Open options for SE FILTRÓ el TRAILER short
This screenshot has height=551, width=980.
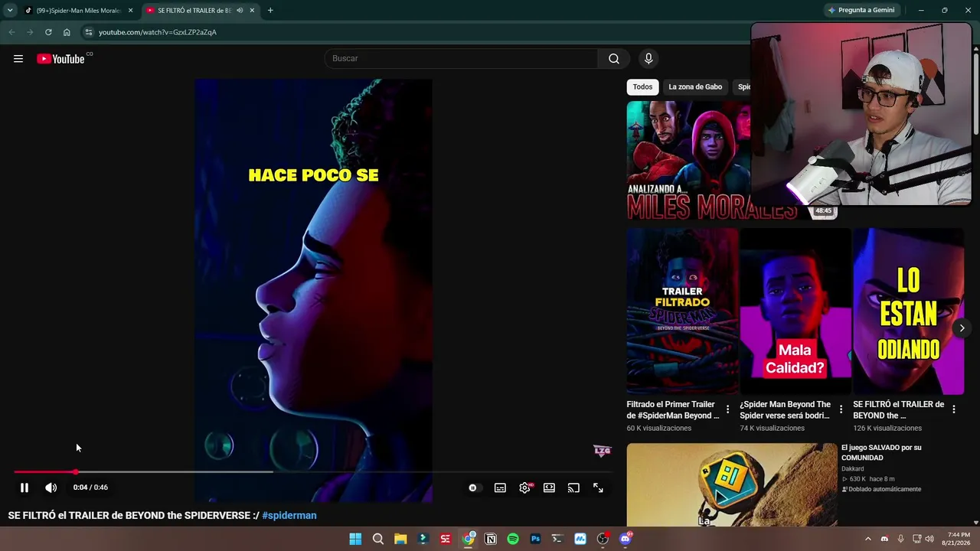(x=954, y=409)
